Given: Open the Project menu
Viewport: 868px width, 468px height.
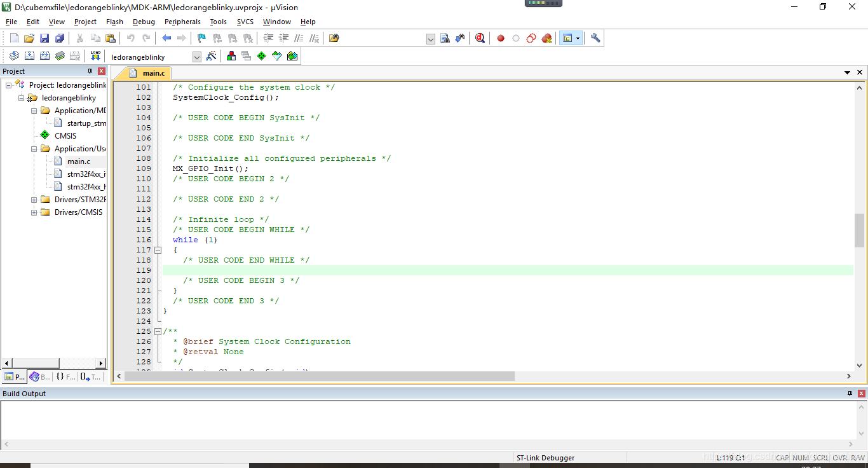Looking at the screenshot, I should point(85,22).
